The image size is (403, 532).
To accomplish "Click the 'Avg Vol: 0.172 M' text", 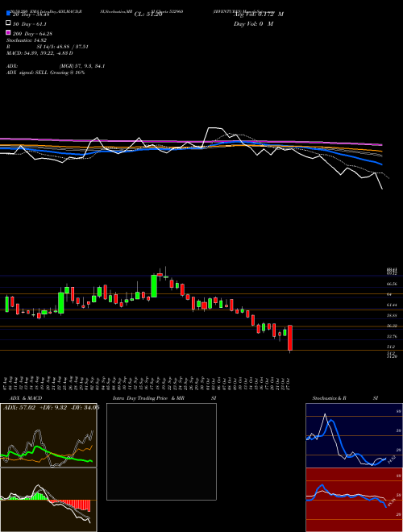I will (x=259, y=15).
